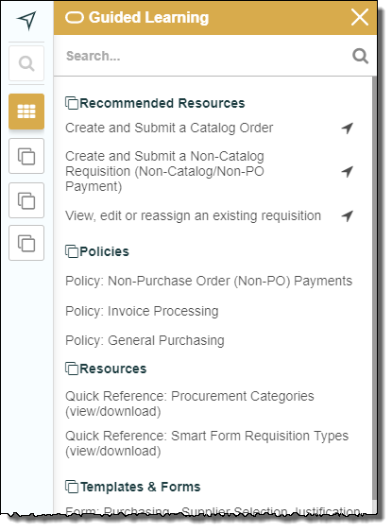Click the magnifier icon in the search field
This screenshot has width=392, height=532.
(360, 56)
